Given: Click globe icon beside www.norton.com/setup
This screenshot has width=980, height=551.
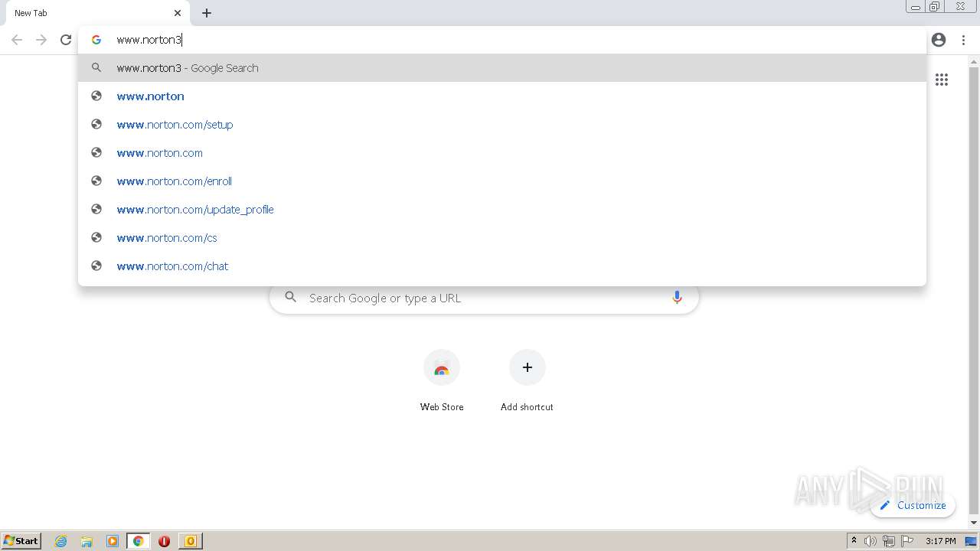Looking at the screenshot, I should point(96,124).
